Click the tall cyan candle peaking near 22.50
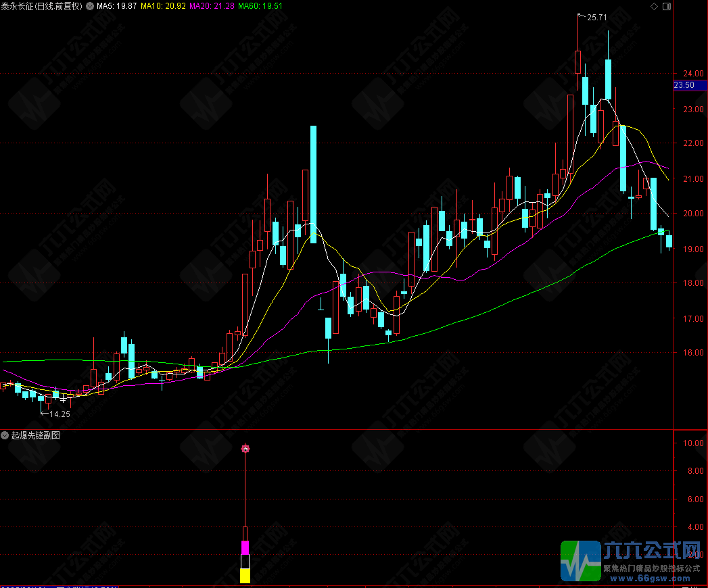Image resolution: width=708 pixels, height=588 pixels. coord(313,184)
